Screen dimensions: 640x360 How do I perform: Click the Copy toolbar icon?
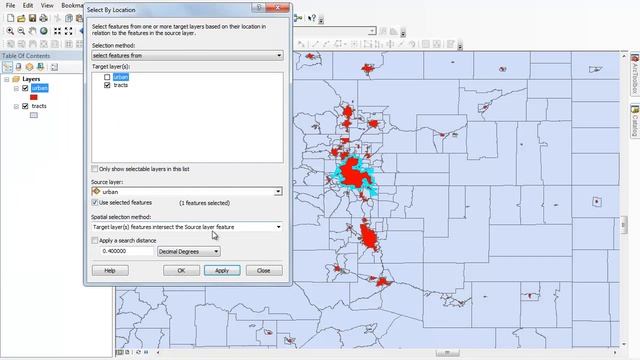coord(69,18)
